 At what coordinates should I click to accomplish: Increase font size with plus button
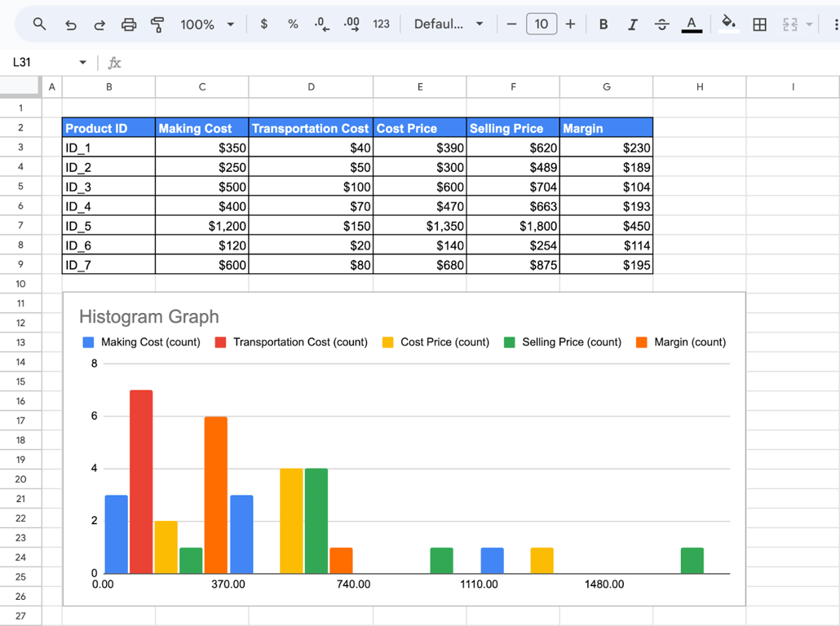(x=571, y=24)
